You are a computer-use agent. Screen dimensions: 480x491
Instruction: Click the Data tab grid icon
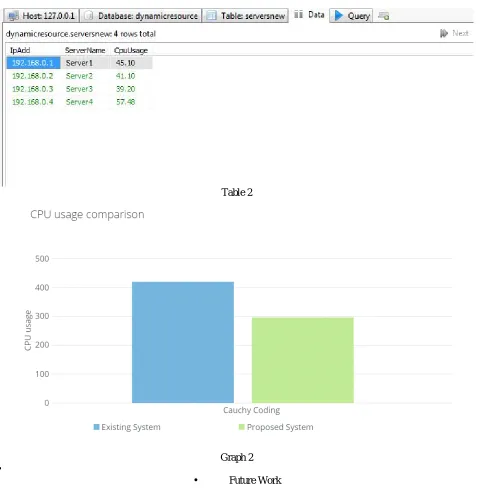[298, 15]
